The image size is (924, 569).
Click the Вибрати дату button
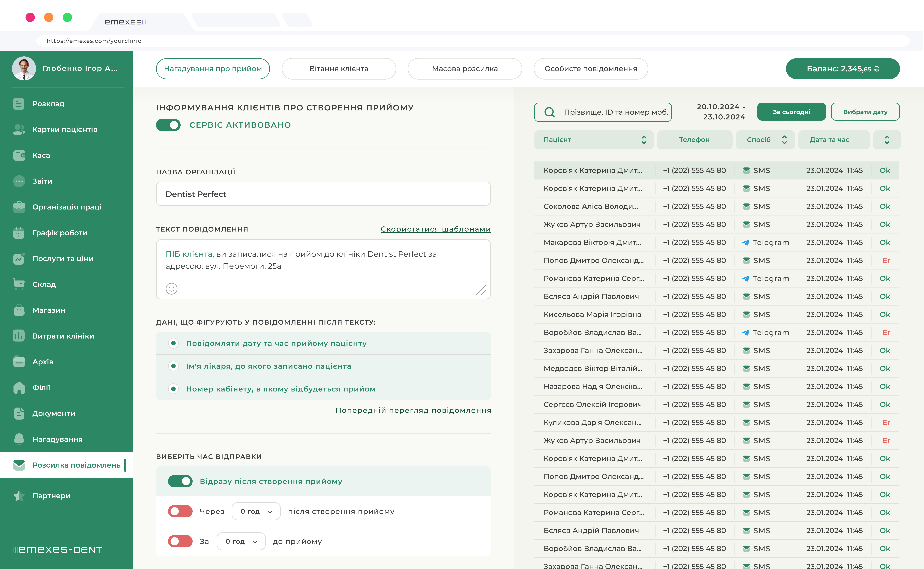[865, 112]
